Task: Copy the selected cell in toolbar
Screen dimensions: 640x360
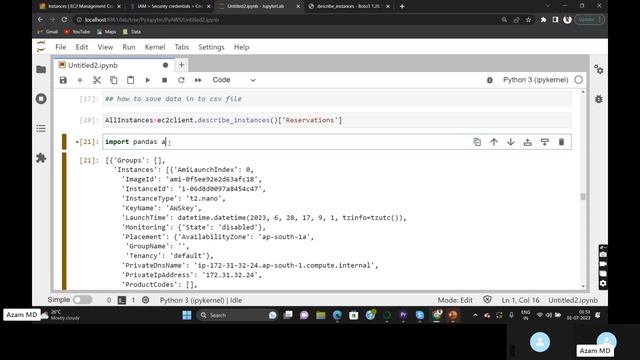Action: (x=113, y=80)
